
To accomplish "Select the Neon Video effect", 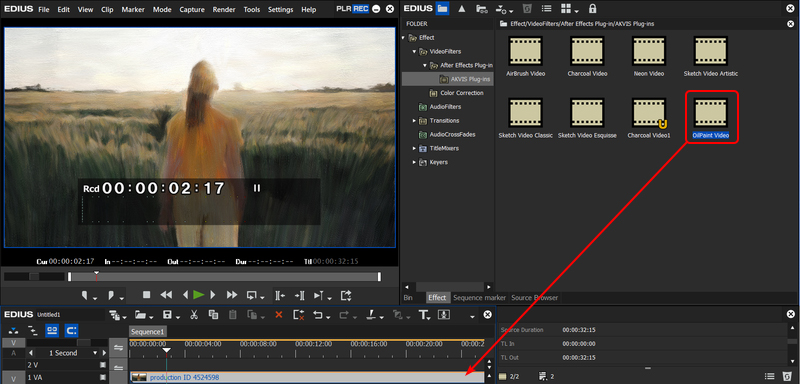I will click(x=648, y=56).
